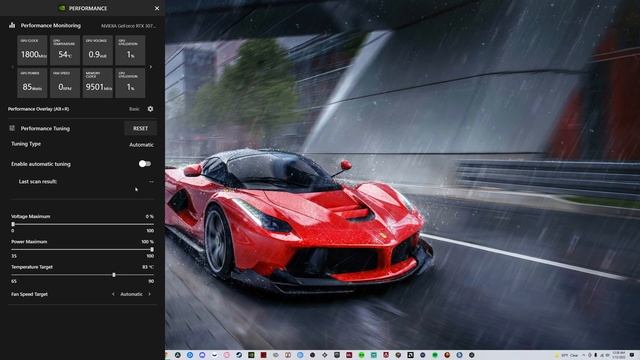
Task: Click the Basic overlay mode label
Action: [x=134, y=109]
